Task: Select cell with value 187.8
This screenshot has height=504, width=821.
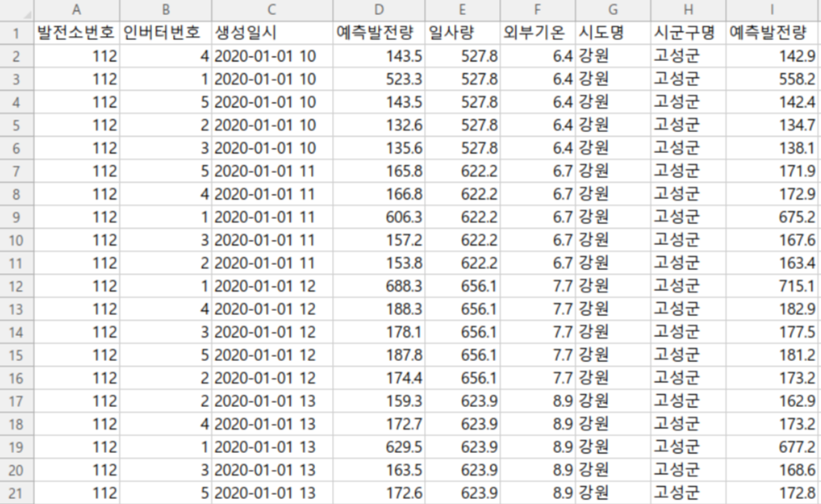Action: point(379,355)
